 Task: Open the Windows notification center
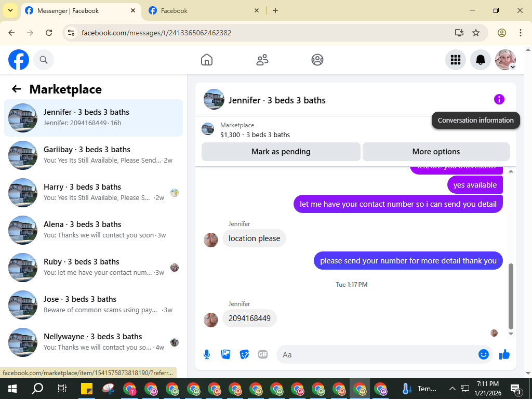pos(515,389)
